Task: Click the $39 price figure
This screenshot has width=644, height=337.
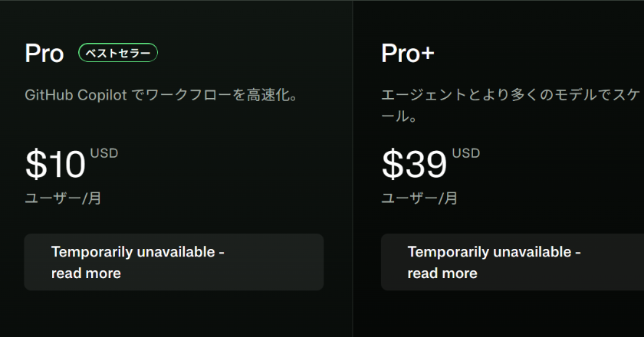Action: (414, 164)
